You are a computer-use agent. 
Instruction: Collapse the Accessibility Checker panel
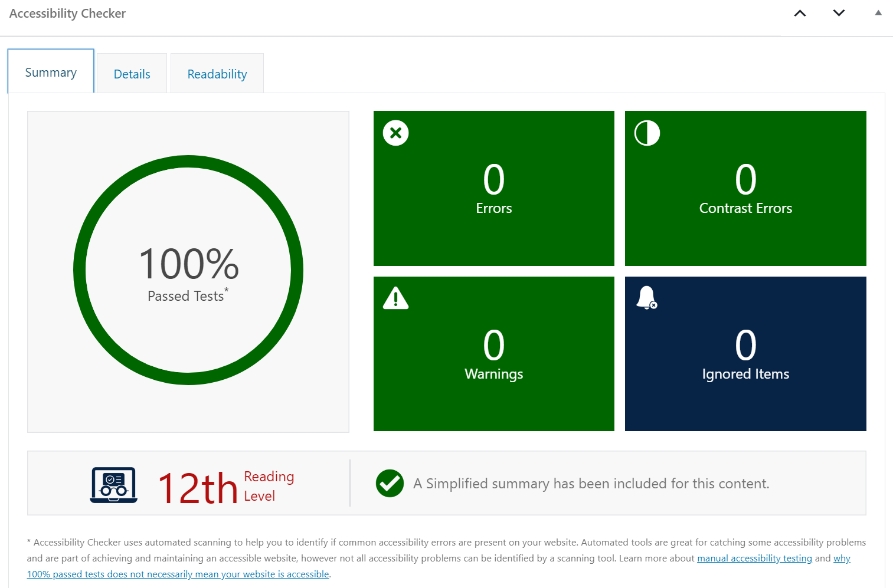[x=878, y=13]
